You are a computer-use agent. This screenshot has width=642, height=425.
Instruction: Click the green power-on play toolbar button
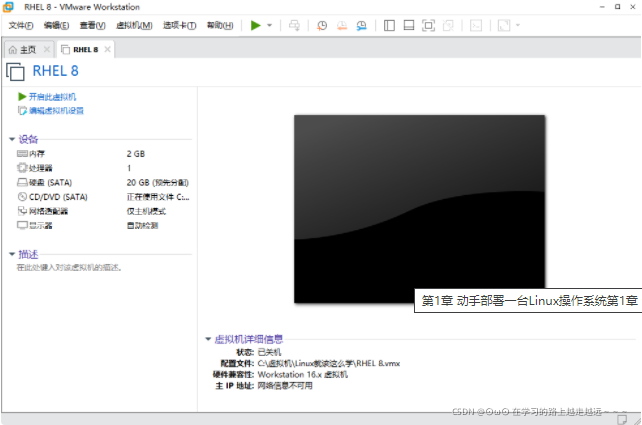click(x=255, y=25)
